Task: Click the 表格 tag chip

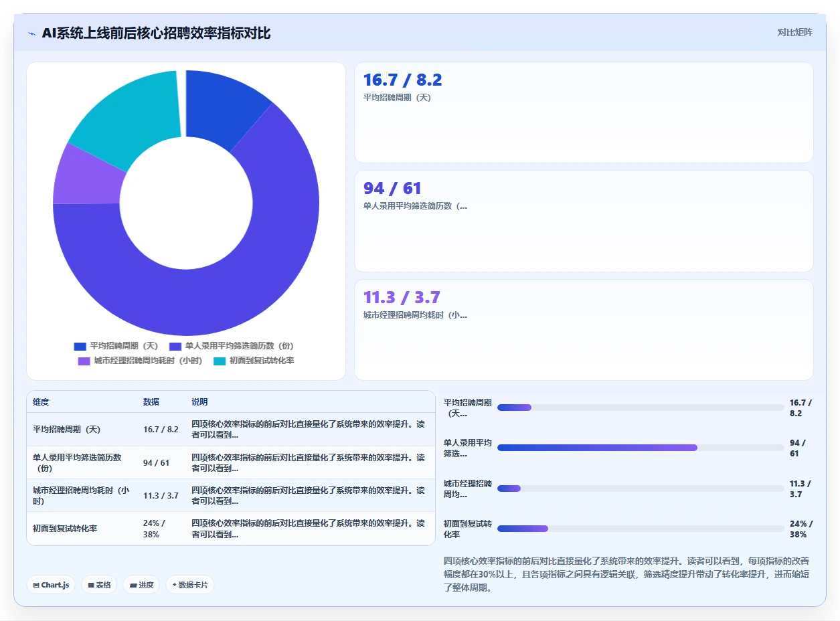Action: 99,585
